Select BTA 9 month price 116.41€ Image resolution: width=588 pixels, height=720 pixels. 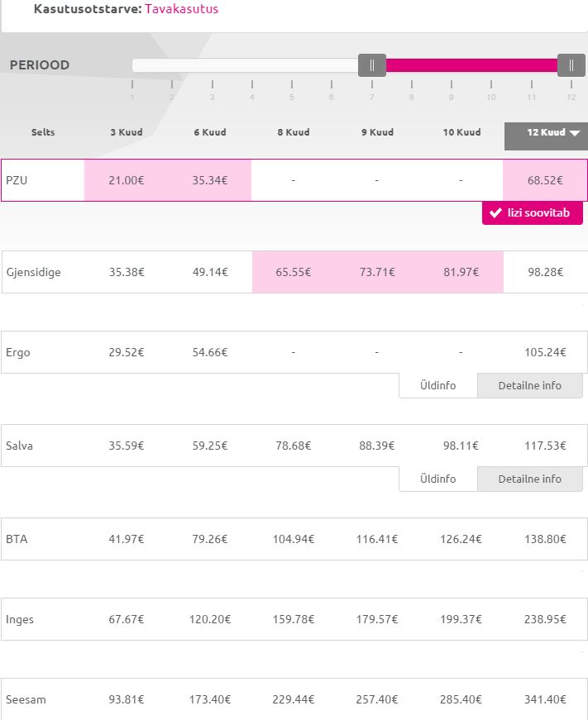377,539
